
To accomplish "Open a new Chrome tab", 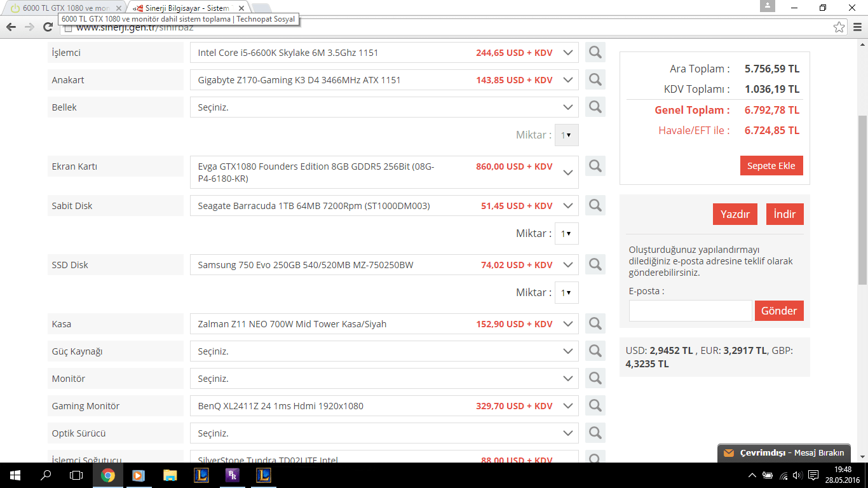I will pos(261,8).
